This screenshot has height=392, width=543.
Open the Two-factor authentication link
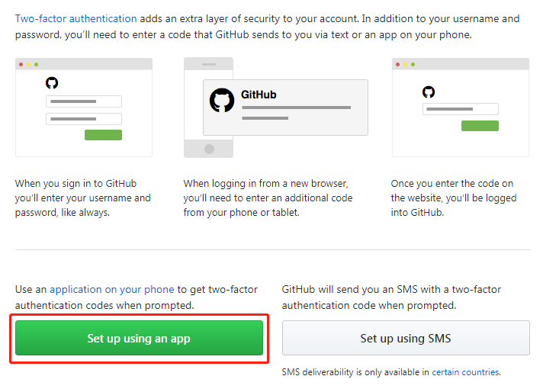pos(76,18)
